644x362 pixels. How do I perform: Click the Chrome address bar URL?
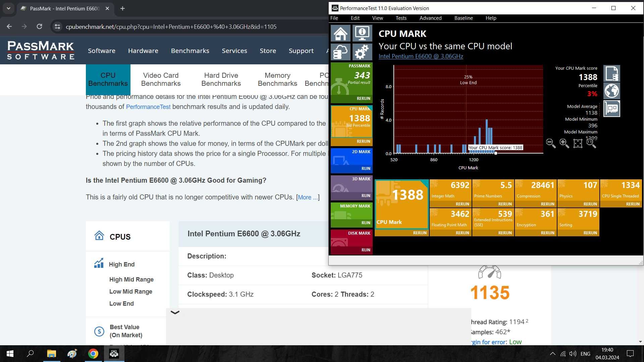click(x=171, y=26)
